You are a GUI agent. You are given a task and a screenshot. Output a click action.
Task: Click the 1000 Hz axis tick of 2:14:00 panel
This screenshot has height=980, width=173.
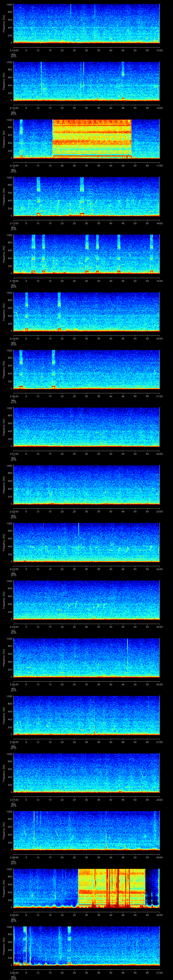click(x=9, y=5)
